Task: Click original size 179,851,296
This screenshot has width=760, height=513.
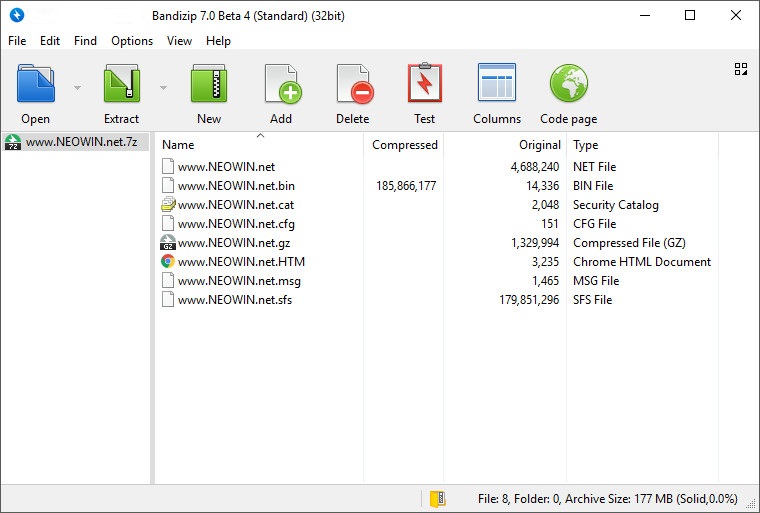Action: pos(529,300)
